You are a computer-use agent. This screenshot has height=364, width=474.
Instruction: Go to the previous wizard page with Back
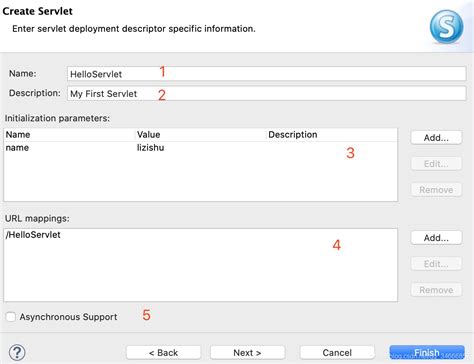coord(163,352)
